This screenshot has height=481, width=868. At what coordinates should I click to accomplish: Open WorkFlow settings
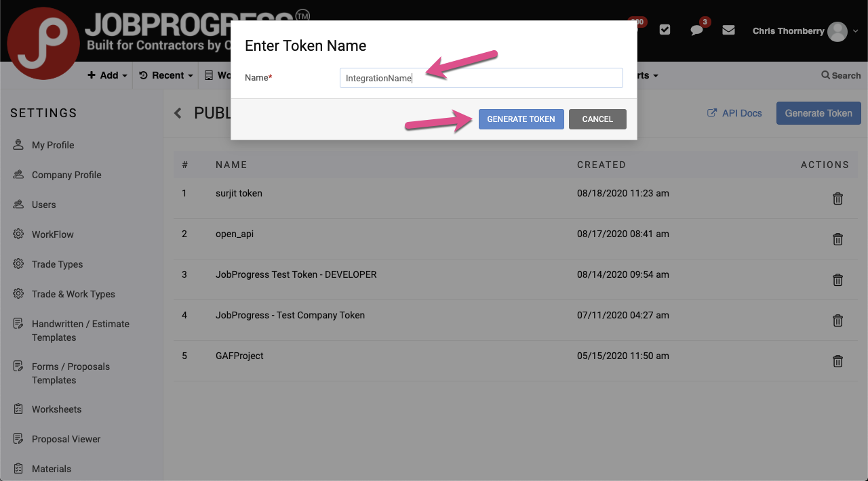(53, 234)
